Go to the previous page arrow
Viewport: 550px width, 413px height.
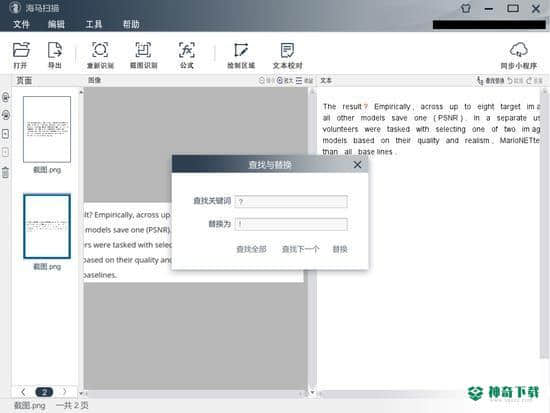(x=23, y=392)
